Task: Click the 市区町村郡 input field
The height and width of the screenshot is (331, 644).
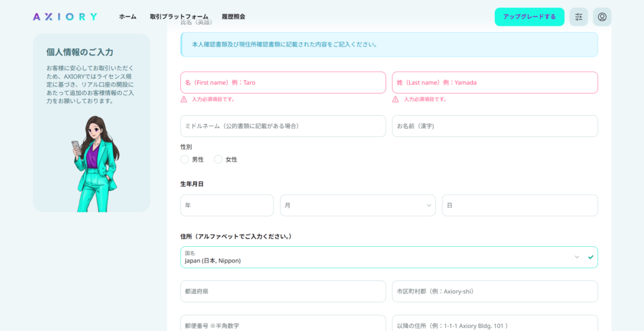Action: click(x=495, y=291)
